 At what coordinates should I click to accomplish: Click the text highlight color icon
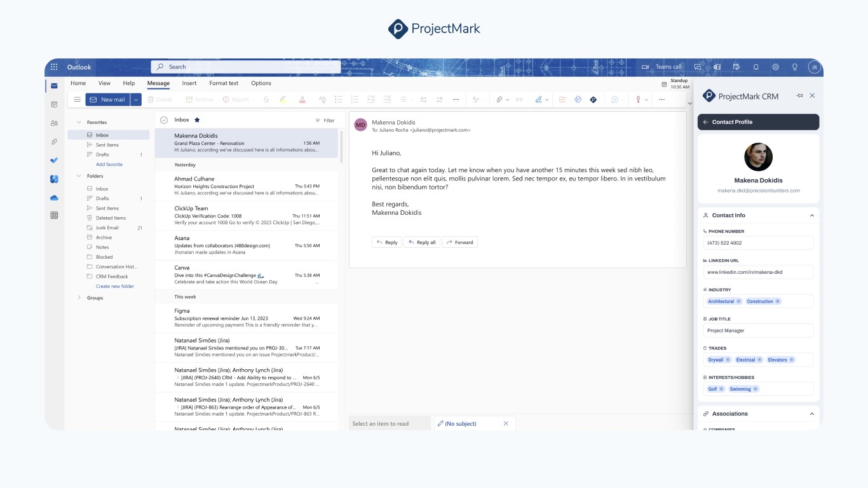[283, 100]
